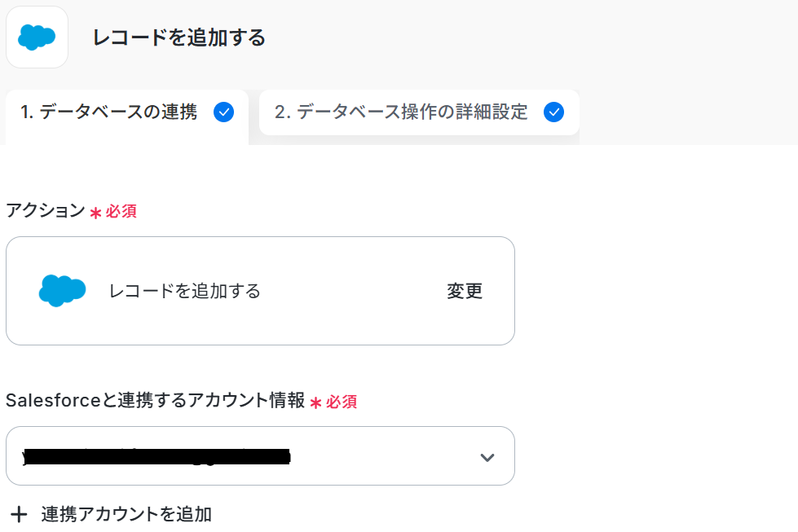This screenshot has width=798, height=532.
Task: Click the blue checkmark on the データベース操作の詳細設定 tab
Action: pos(554,112)
